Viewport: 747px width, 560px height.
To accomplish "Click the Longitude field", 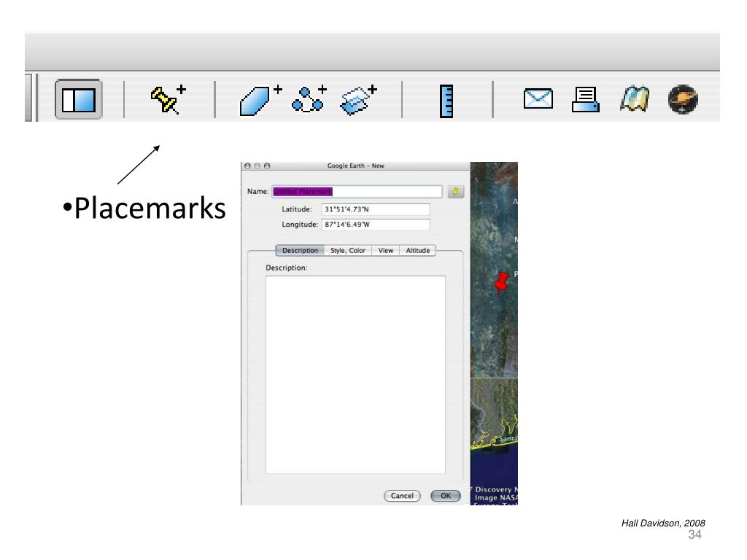I will [x=376, y=225].
